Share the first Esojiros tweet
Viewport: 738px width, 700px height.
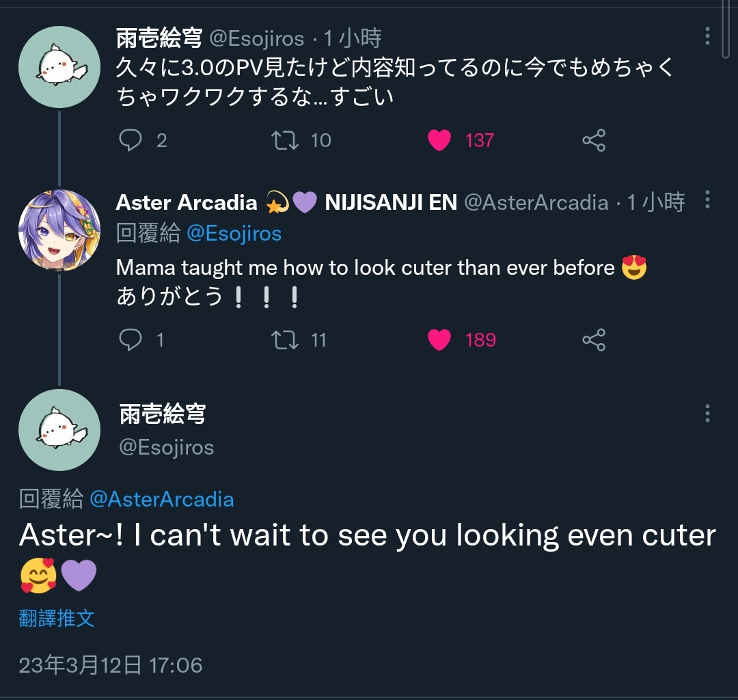(594, 140)
